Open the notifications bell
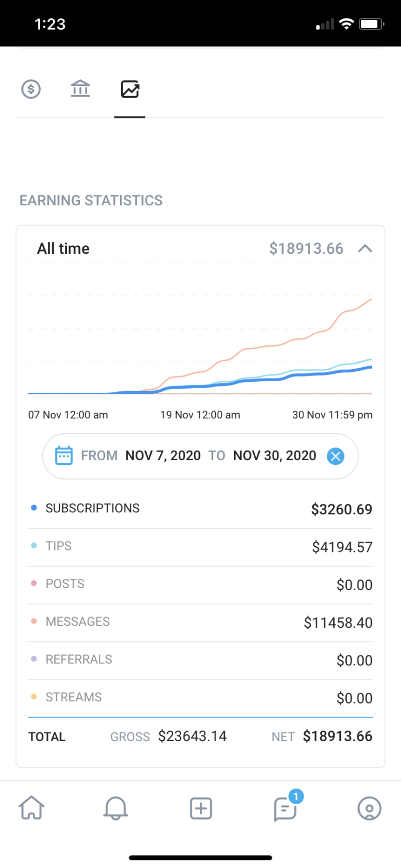 coord(115,808)
